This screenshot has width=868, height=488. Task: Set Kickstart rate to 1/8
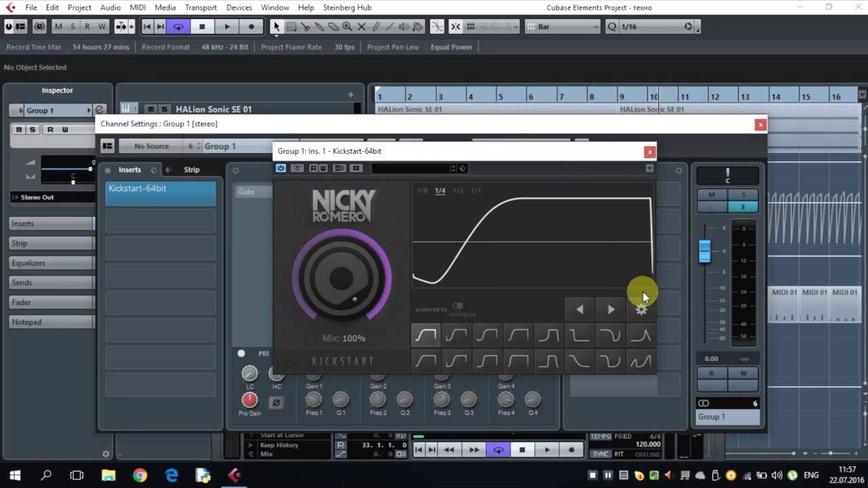click(422, 191)
